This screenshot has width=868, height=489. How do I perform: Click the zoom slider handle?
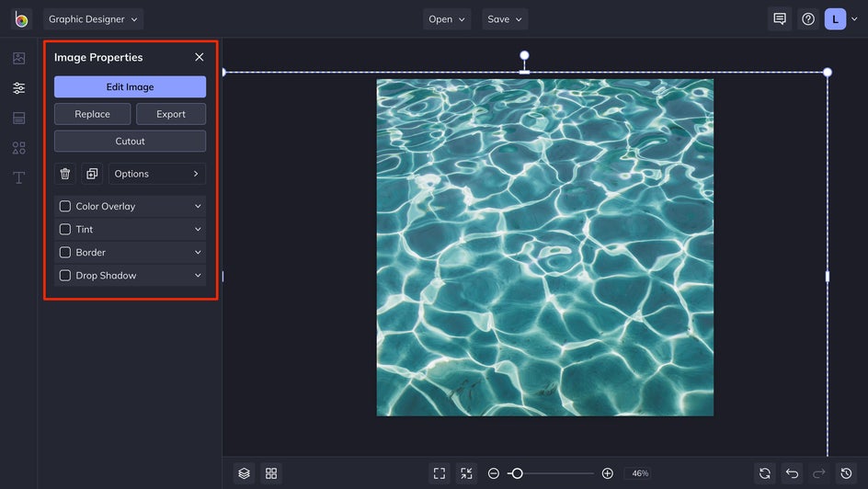click(517, 473)
